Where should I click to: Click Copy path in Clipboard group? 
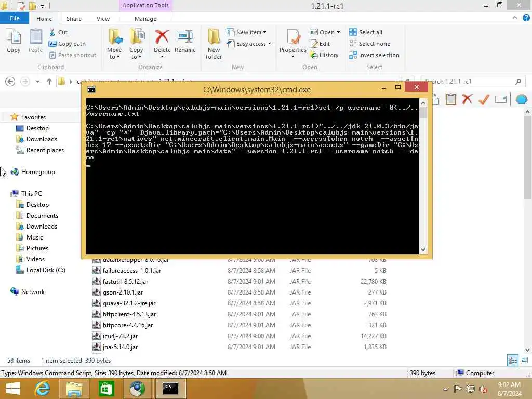click(67, 44)
